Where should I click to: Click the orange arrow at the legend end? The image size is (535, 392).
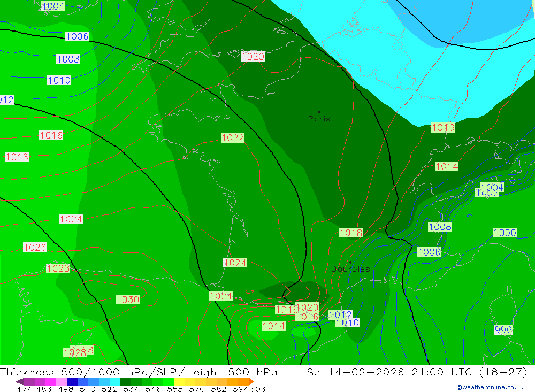tap(251, 381)
